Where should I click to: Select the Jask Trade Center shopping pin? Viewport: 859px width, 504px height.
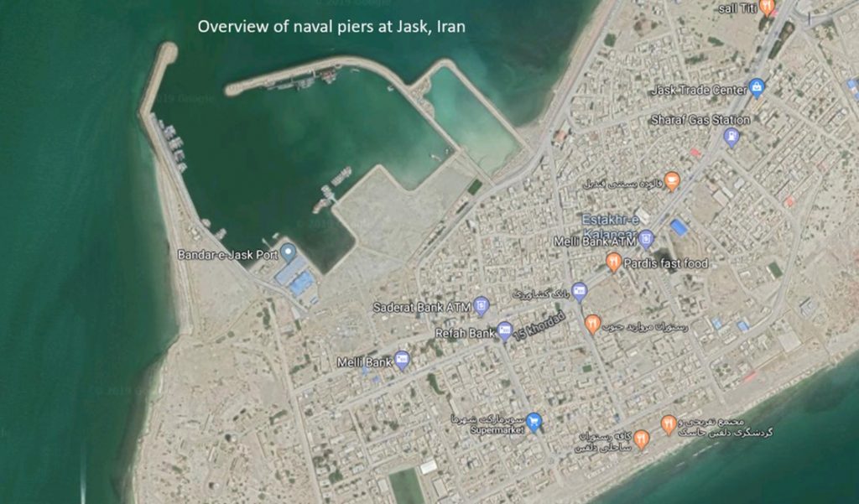pos(757,88)
